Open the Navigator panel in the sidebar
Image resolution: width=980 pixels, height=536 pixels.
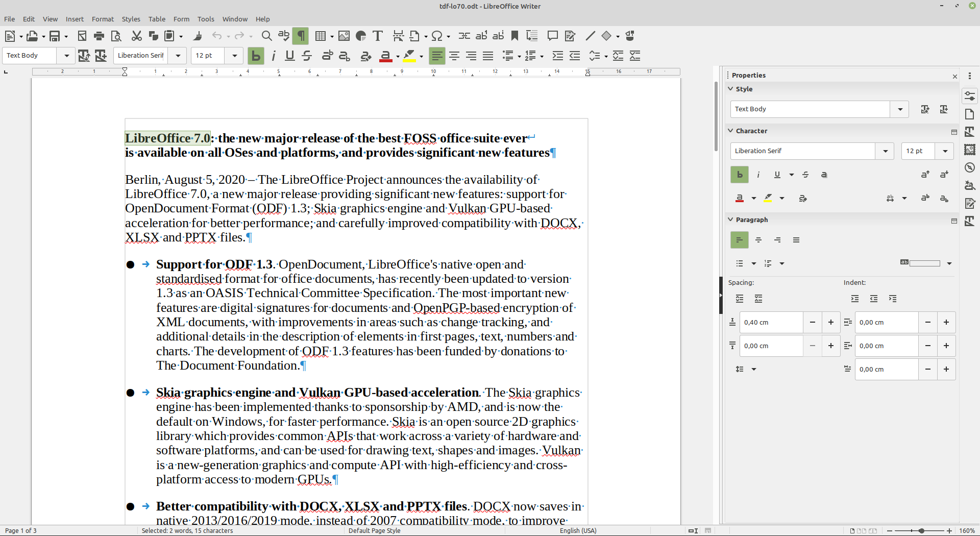970,167
